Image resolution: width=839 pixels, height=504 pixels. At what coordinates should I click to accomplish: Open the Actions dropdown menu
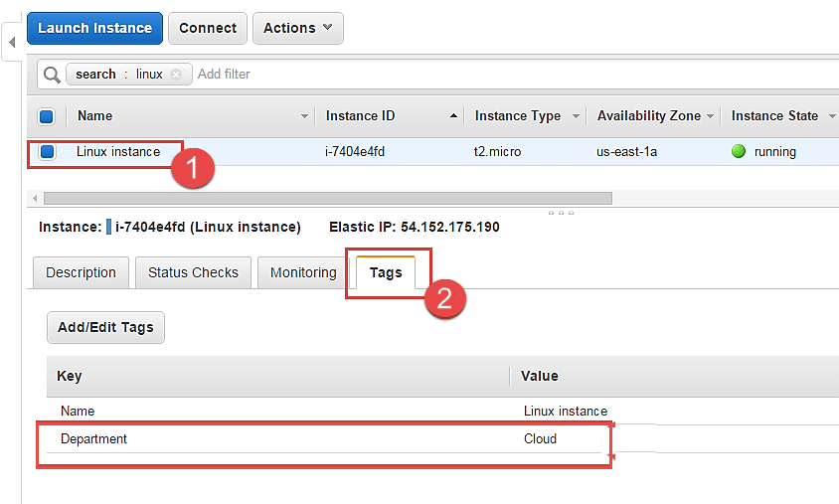point(297,28)
